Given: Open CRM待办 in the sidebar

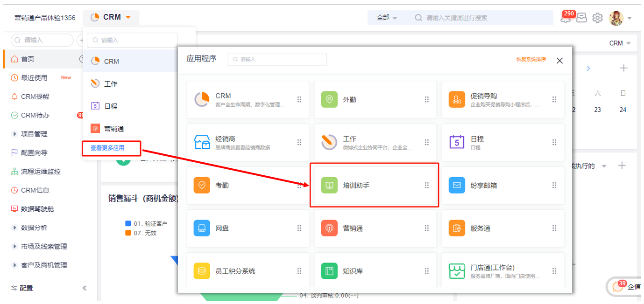Looking at the screenshot, I should (35, 115).
